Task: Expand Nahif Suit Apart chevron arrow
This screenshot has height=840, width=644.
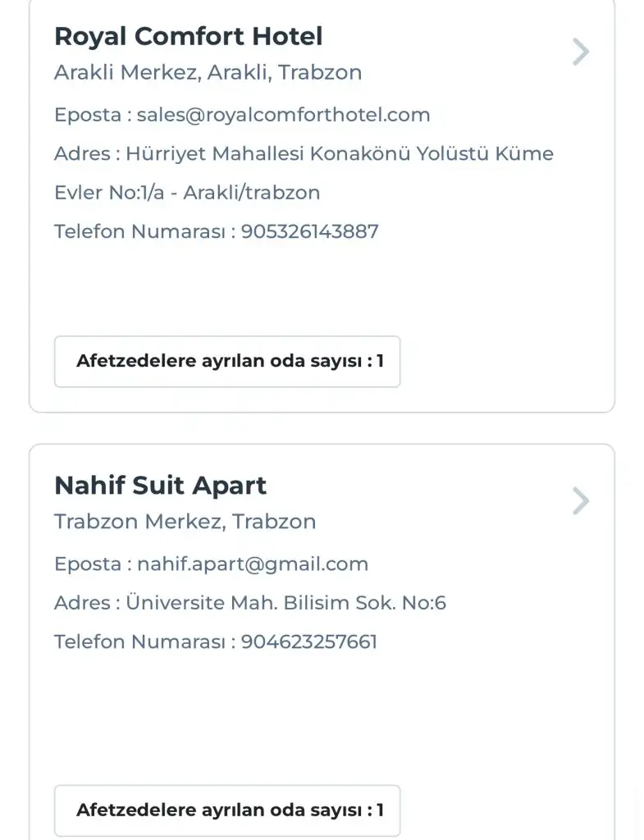Action: pyautogui.click(x=580, y=501)
